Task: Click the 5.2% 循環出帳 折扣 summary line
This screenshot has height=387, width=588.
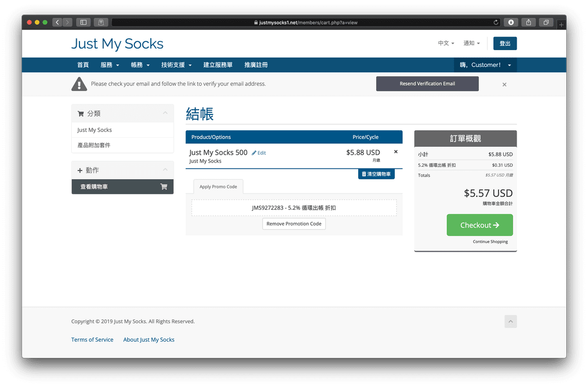Action: [465, 165]
